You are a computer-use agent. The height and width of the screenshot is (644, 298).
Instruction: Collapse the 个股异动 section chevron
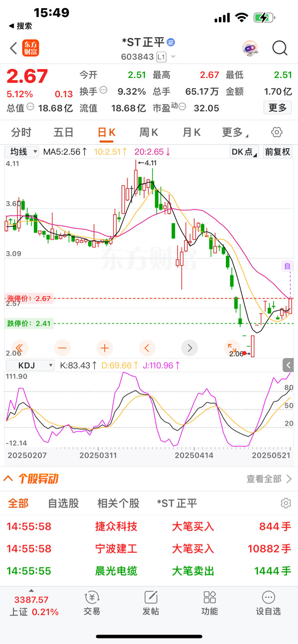coord(8,479)
